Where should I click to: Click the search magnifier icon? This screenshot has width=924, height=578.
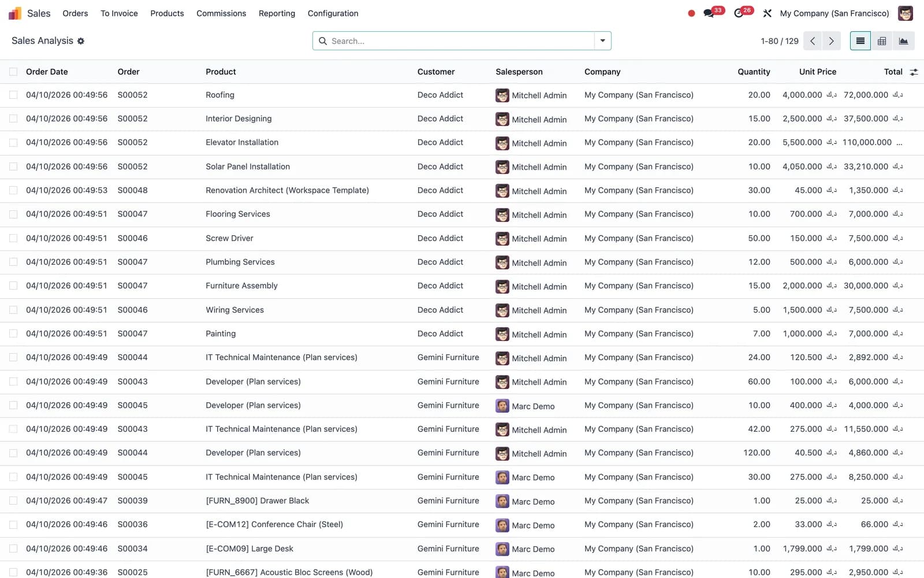coord(323,41)
